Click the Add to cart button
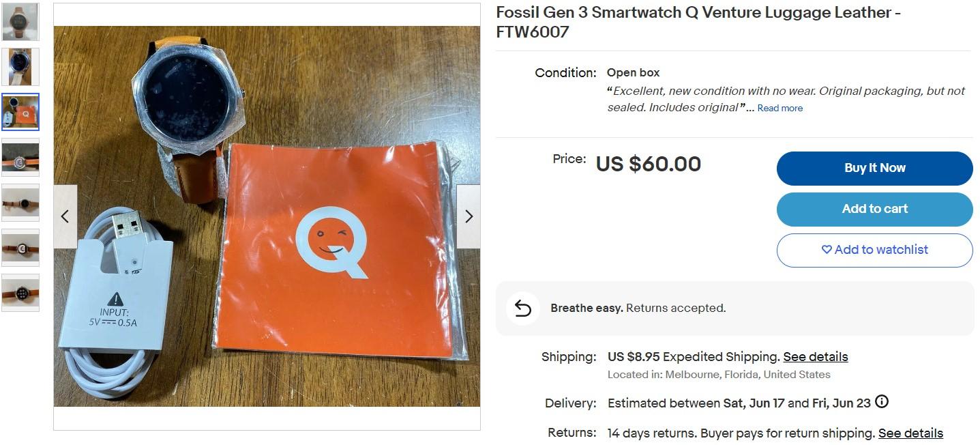 [x=874, y=209]
